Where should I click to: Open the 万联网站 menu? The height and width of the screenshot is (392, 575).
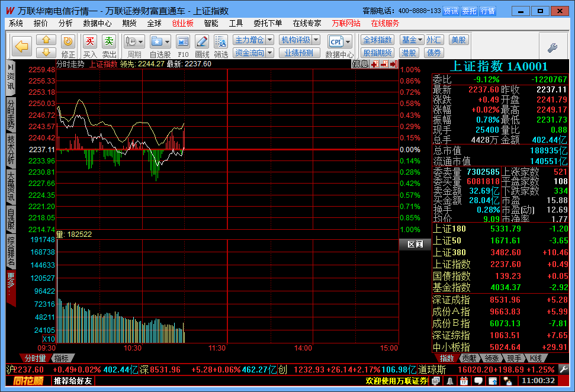(346, 24)
